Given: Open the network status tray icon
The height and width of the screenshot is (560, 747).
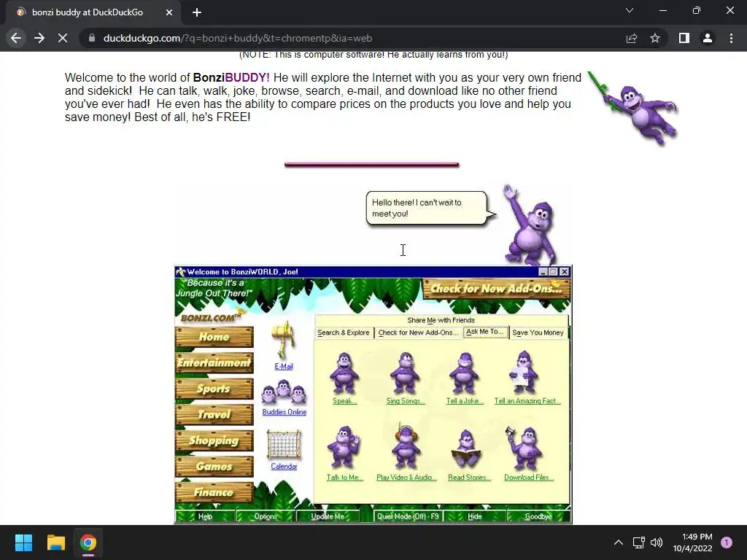Looking at the screenshot, I should tap(638, 542).
